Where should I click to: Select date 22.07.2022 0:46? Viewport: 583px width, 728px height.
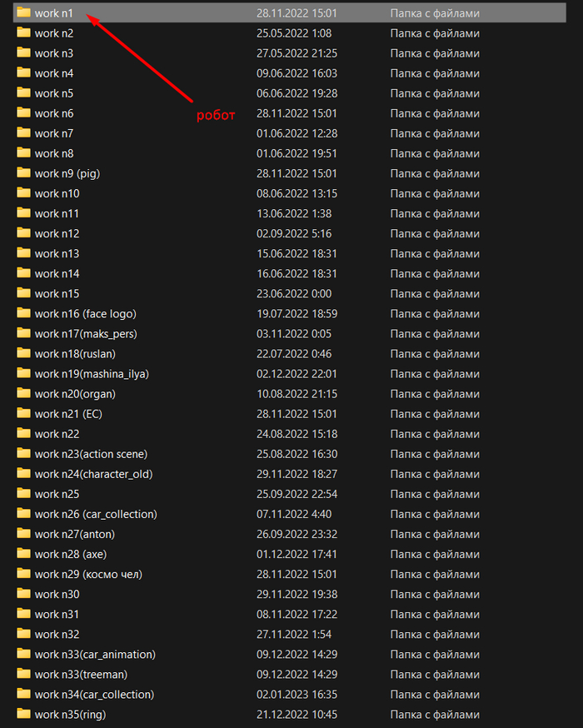click(294, 353)
